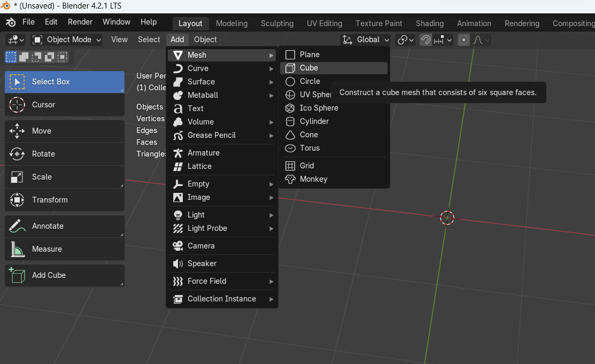
Task: Add a Cube mesh from the submenu
Action: (x=334, y=68)
